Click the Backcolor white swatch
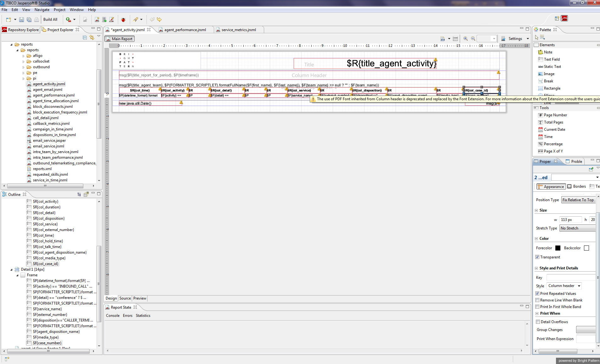The height and width of the screenshot is (364, 600). click(586, 248)
